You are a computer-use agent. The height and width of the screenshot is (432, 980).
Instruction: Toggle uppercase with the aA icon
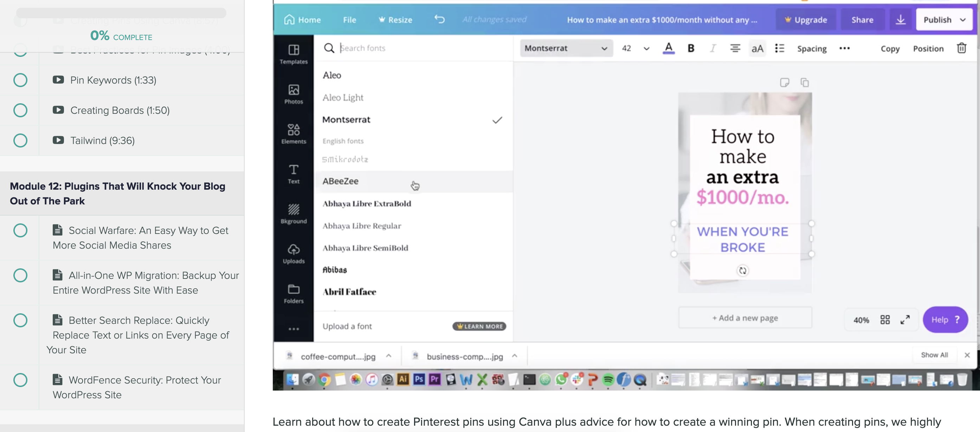click(x=757, y=48)
